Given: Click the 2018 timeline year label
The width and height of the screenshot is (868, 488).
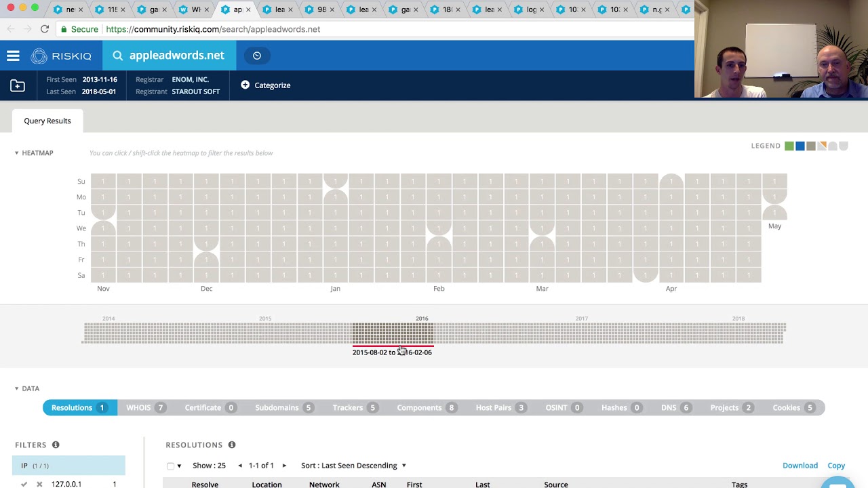Looking at the screenshot, I should pyautogui.click(x=738, y=319).
